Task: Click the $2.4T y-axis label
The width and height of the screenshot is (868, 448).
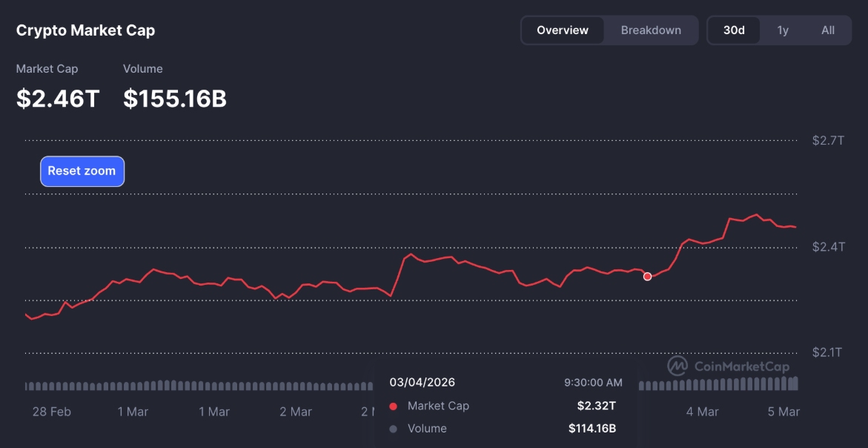Action: pyautogui.click(x=827, y=246)
